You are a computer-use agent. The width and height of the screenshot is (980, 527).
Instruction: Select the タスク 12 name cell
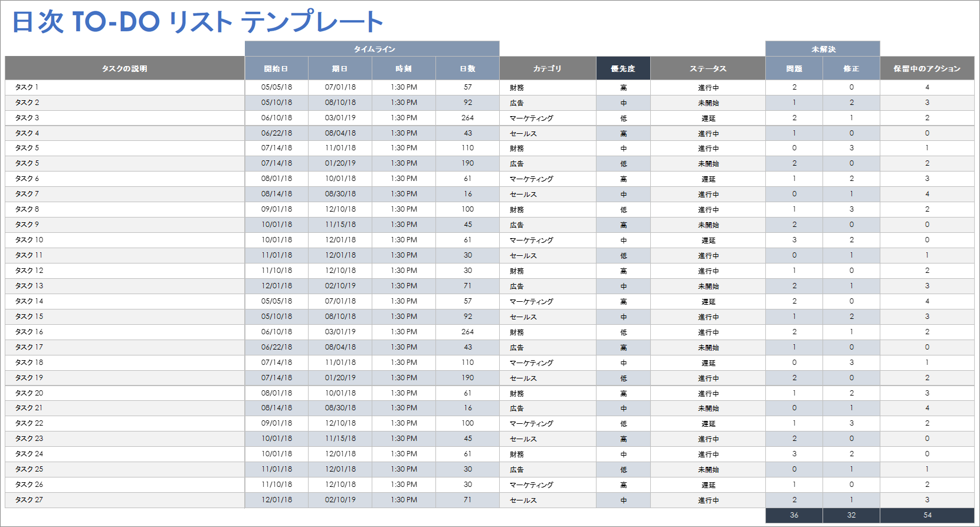click(124, 271)
